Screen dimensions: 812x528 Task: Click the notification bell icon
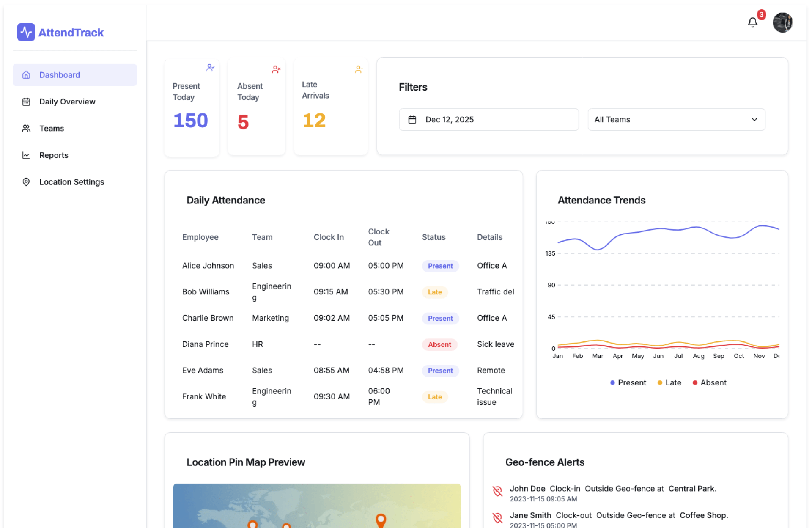click(752, 22)
